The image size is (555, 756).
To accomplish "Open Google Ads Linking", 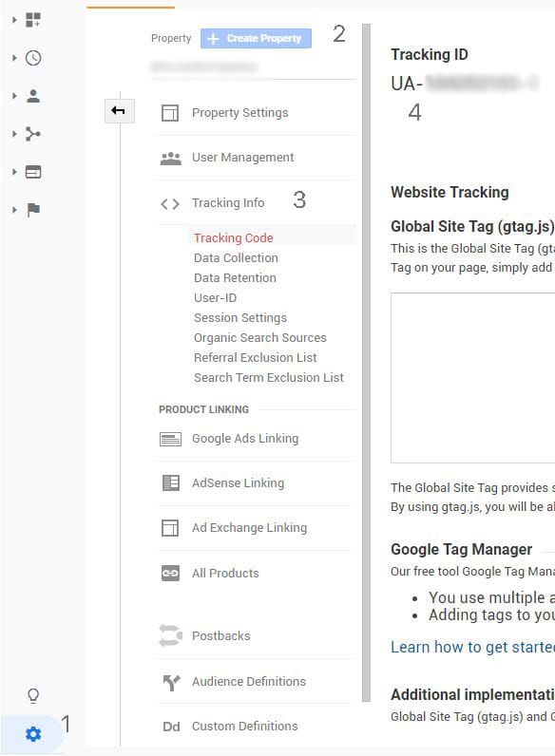I will 245,439.
